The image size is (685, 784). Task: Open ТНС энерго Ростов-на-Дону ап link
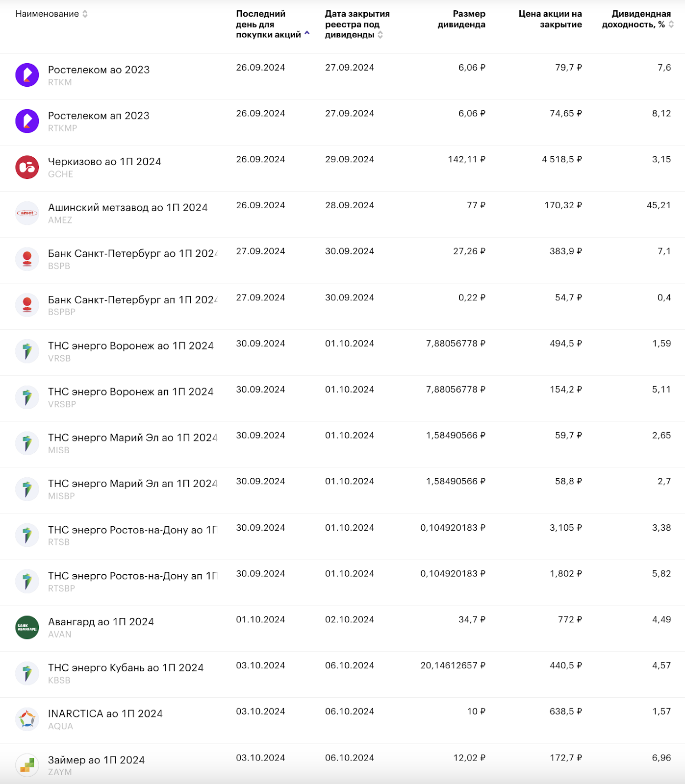pos(133,576)
